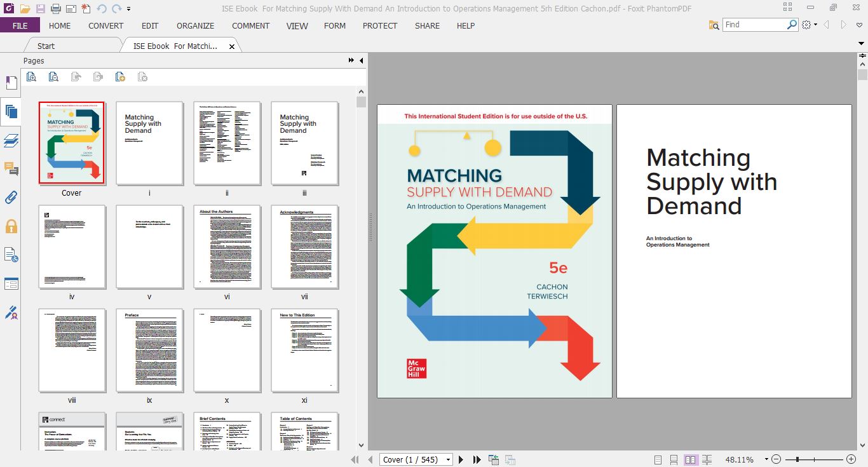
Task: Open a file with the folder icon
Action: (x=25, y=9)
